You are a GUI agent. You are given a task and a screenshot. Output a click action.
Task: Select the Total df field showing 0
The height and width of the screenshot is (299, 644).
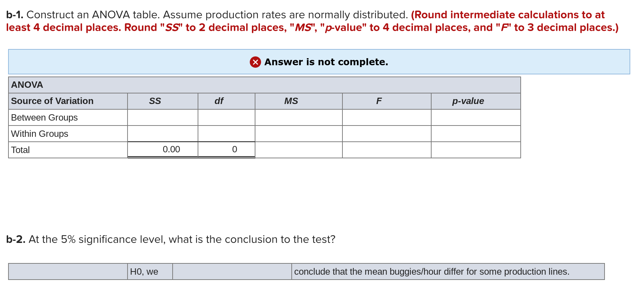coord(226,149)
